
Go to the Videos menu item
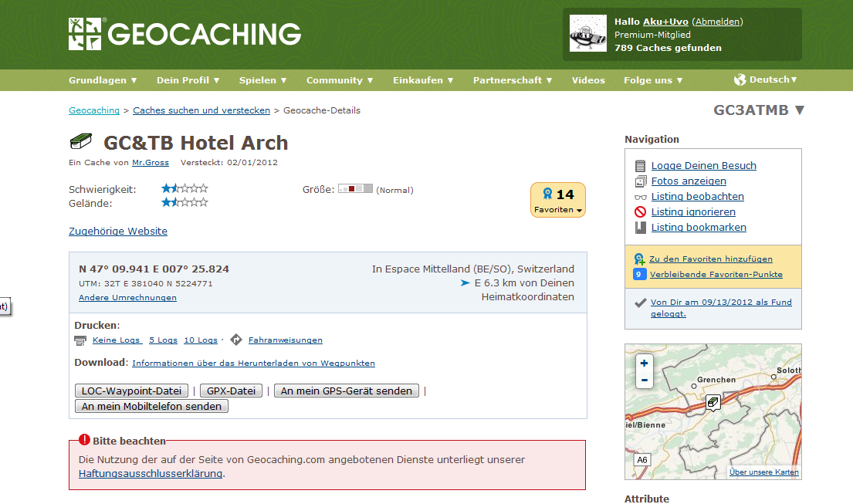[x=588, y=80]
